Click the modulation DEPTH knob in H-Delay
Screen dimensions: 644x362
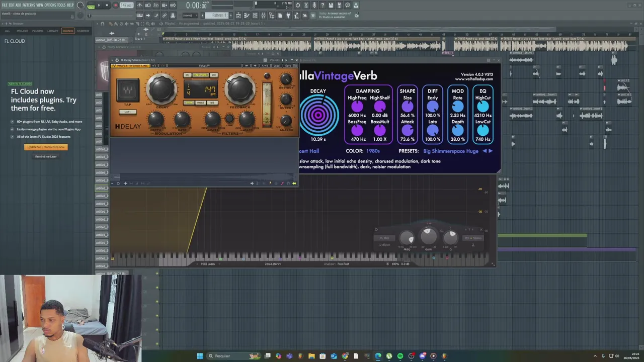[156, 120]
